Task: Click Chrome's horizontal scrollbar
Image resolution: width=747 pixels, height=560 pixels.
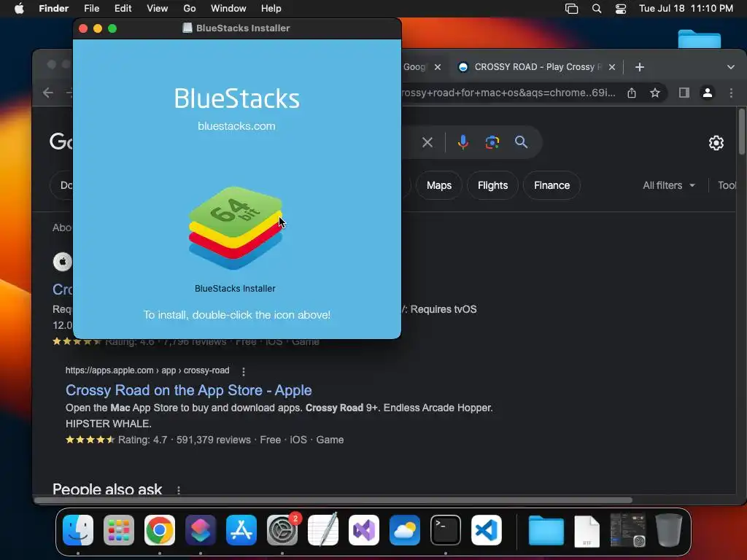Action: click(x=333, y=500)
